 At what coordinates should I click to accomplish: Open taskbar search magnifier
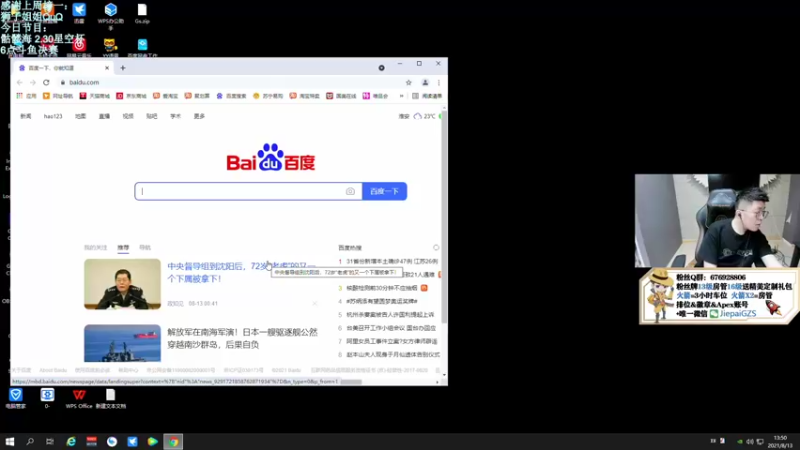30,441
